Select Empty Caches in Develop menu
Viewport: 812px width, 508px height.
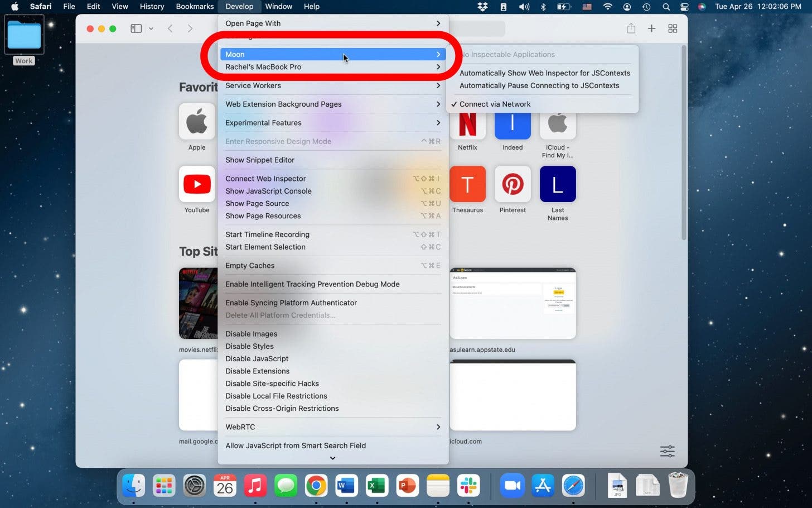[250, 265]
